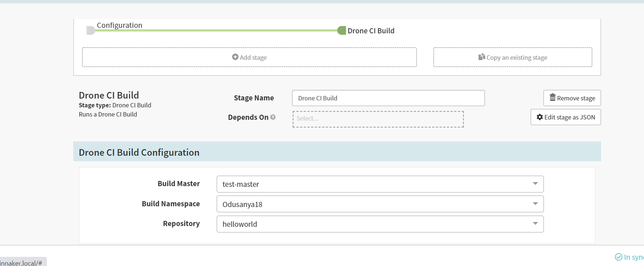Focus the Stage Name input field
This screenshot has width=644, height=266.
tap(388, 98)
